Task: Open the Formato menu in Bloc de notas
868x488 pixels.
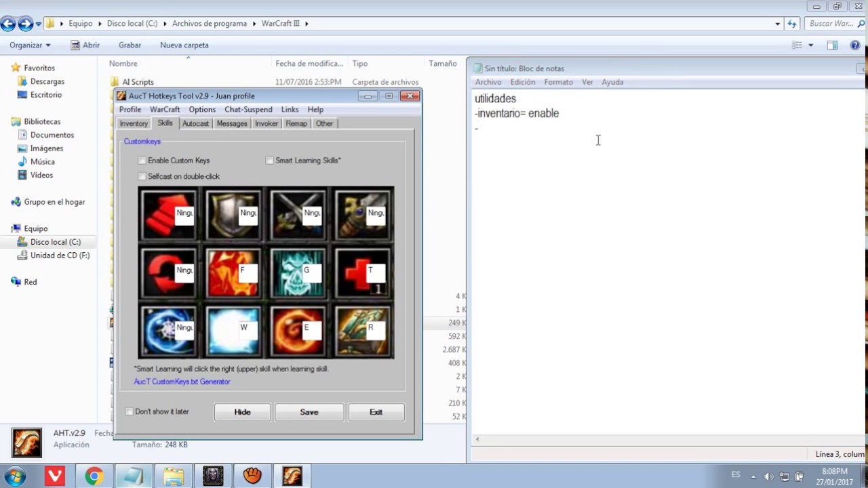Action: click(x=558, y=82)
